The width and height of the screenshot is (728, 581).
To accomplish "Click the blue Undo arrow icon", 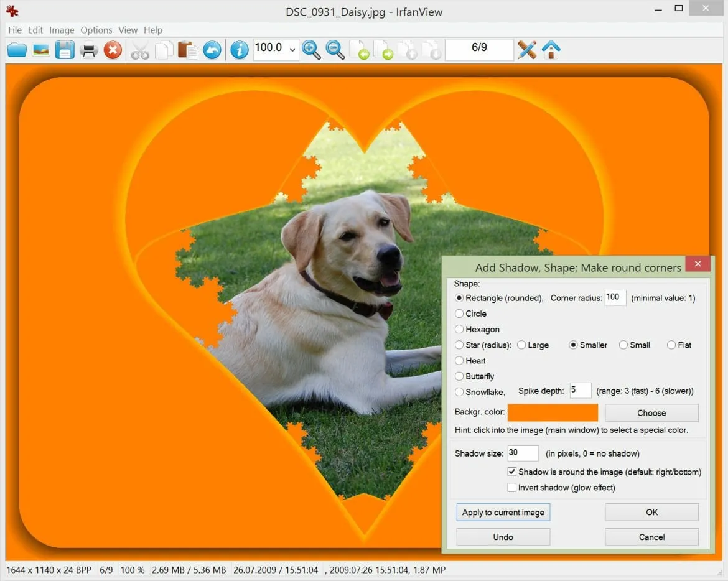I will [x=212, y=50].
